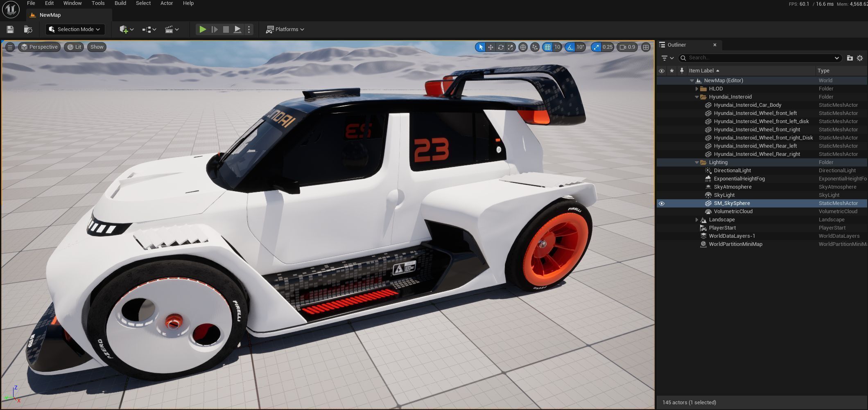The image size is (868, 410).
Task: Open the Outliner filter dropdown
Action: (x=667, y=58)
